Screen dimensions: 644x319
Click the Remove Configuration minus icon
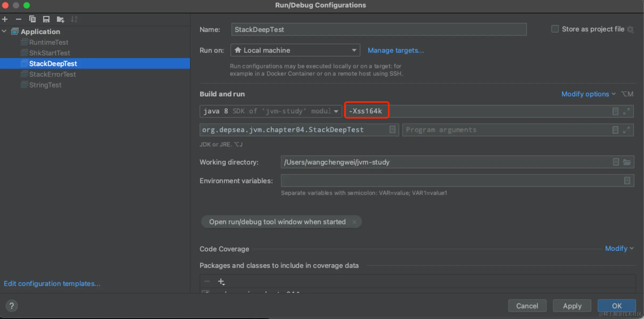18,19
